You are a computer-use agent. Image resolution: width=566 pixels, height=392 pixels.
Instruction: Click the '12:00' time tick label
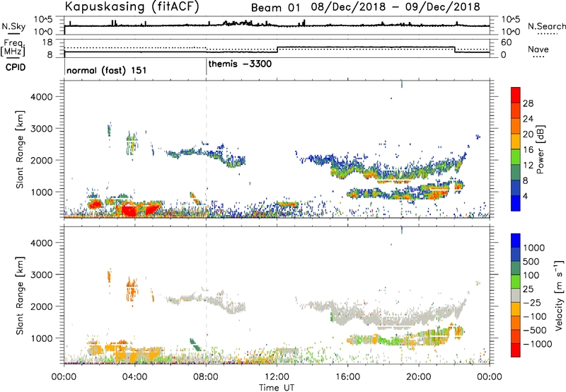click(x=277, y=377)
